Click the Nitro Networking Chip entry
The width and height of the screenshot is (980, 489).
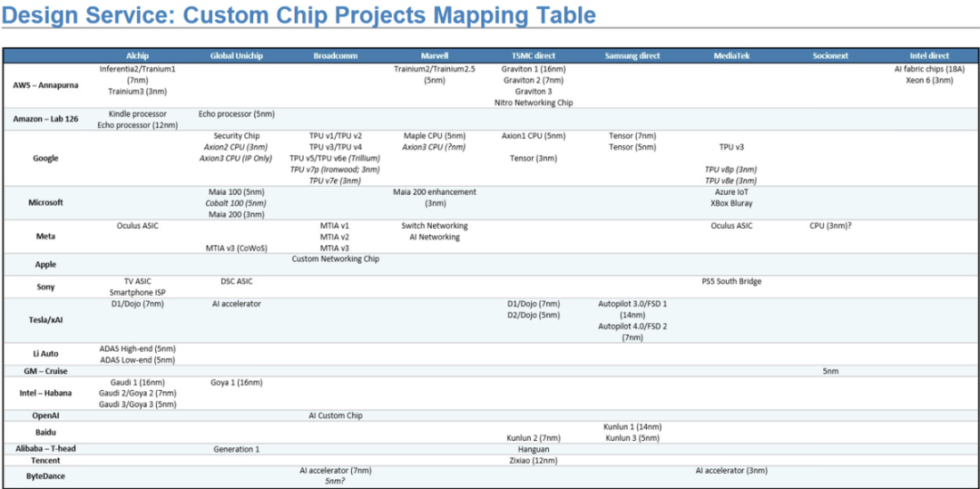[534, 103]
